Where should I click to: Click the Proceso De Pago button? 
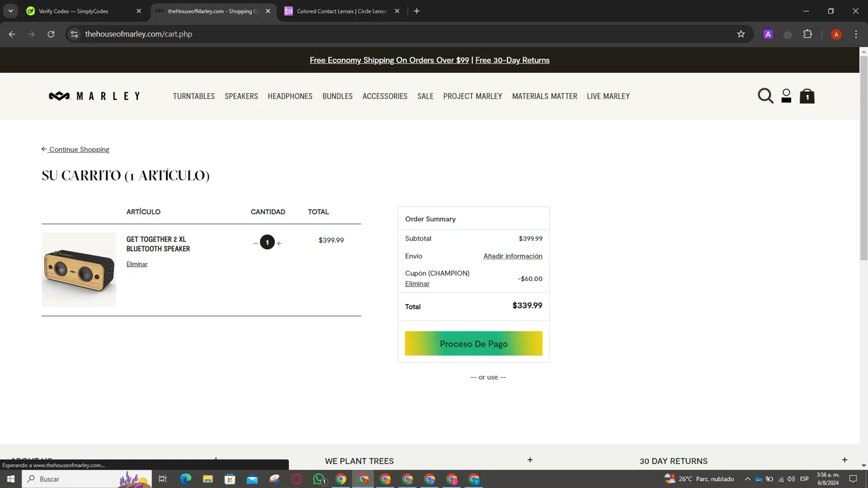[473, 343]
